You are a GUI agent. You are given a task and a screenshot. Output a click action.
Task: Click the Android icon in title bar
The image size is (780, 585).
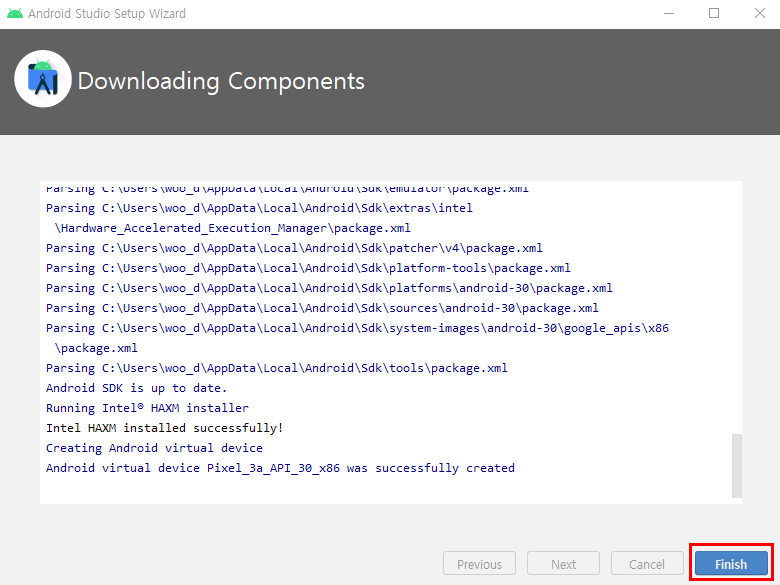coord(15,13)
